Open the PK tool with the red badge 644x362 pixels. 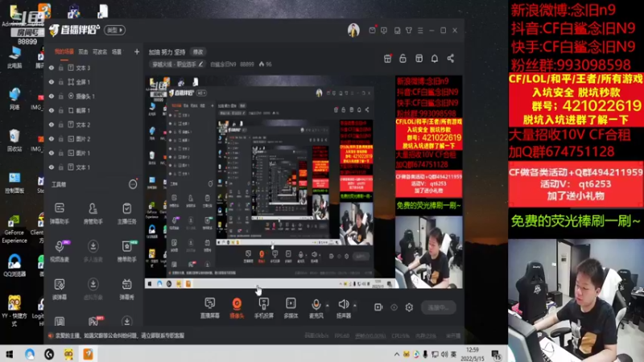pos(94,321)
